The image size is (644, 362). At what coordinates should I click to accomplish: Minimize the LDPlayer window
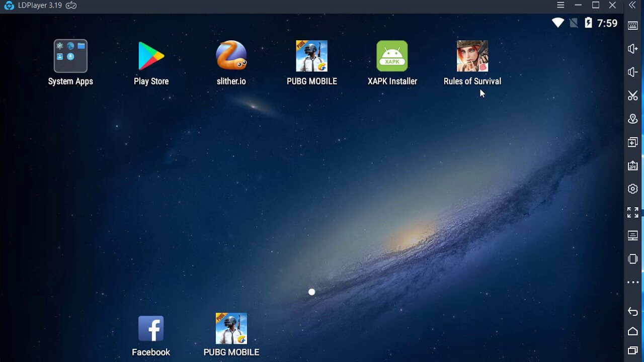579,5
